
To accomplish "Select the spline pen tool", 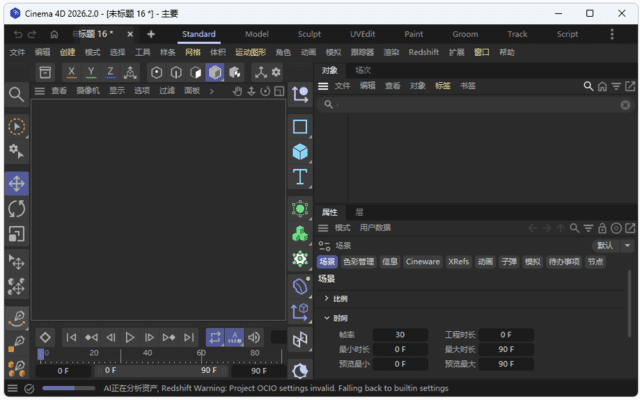I will click(x=17, y=317).
